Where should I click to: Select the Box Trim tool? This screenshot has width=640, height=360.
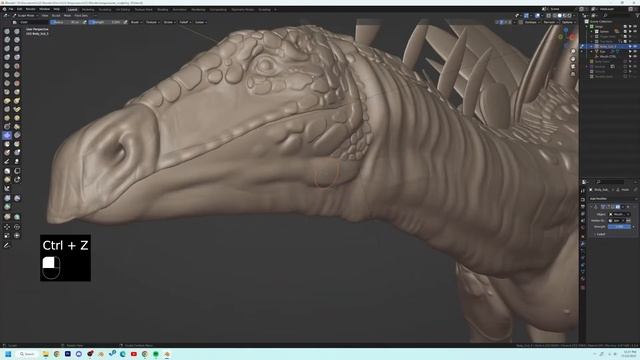point(17,180)
